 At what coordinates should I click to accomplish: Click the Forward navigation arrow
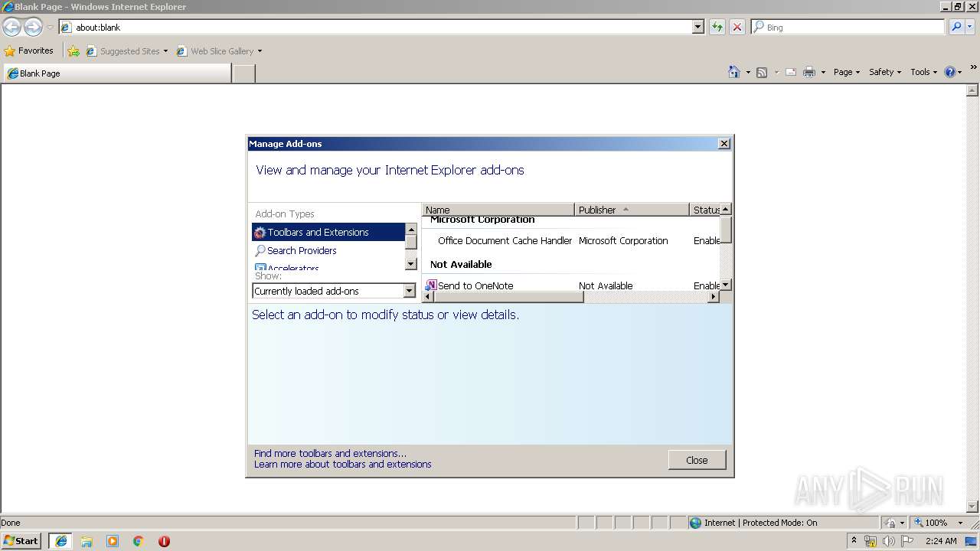(x=33, y=28)
